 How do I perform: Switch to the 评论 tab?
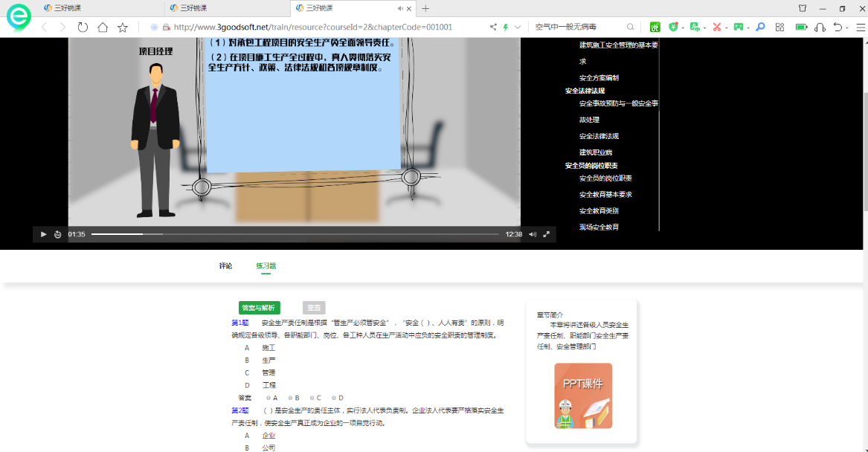point(226,265)
